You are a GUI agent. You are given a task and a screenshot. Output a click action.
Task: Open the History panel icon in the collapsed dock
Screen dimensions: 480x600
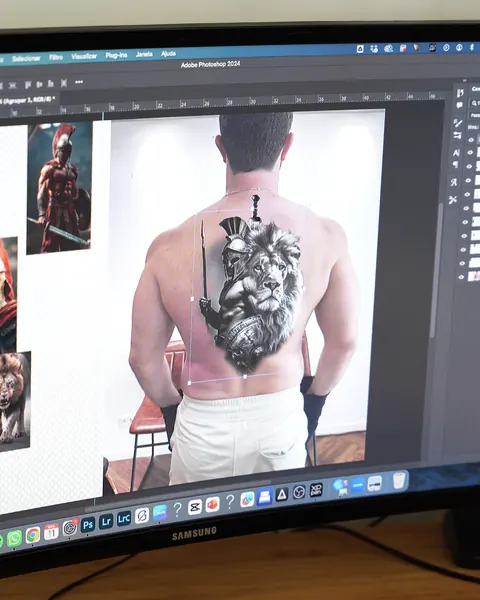460,93
